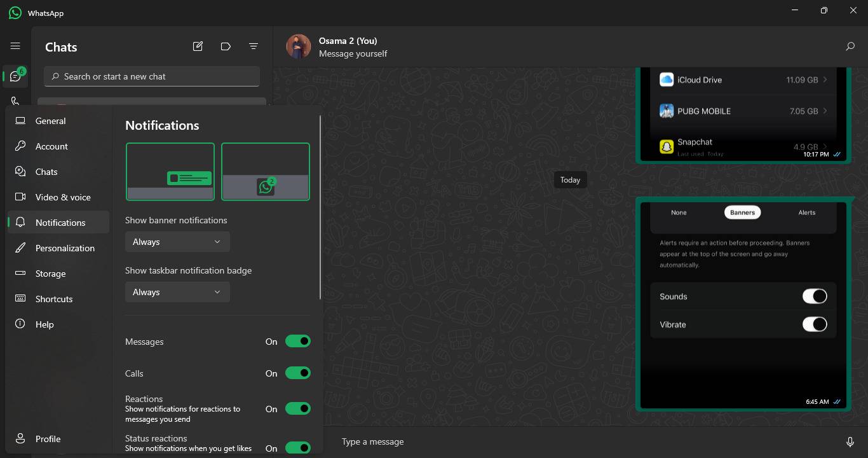Click the settings panel scrollbar

pos(320,207)
